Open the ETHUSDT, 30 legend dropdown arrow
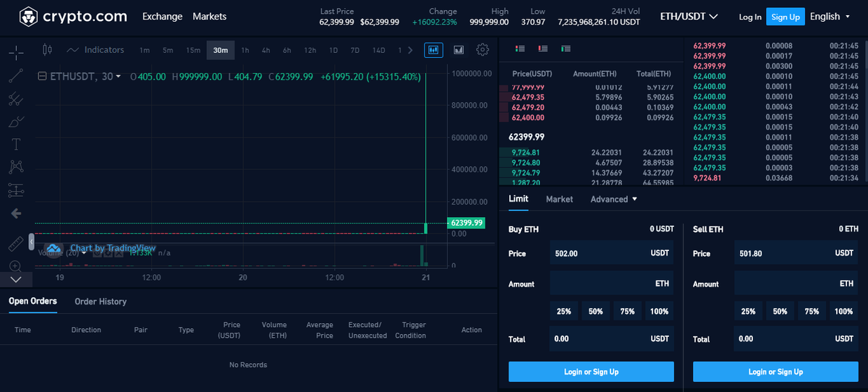The height and width of the screenshot is (392, 868). (x=118, y=76)
